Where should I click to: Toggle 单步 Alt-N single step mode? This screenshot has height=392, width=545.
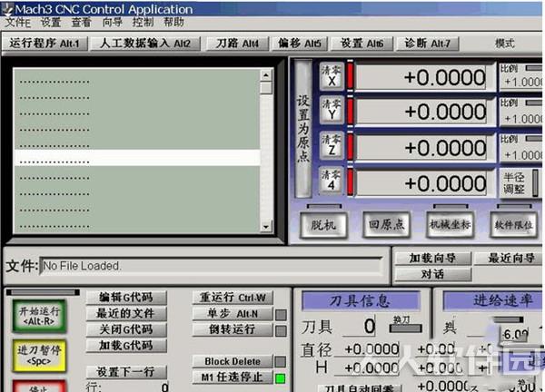click(x=233, y=314)
